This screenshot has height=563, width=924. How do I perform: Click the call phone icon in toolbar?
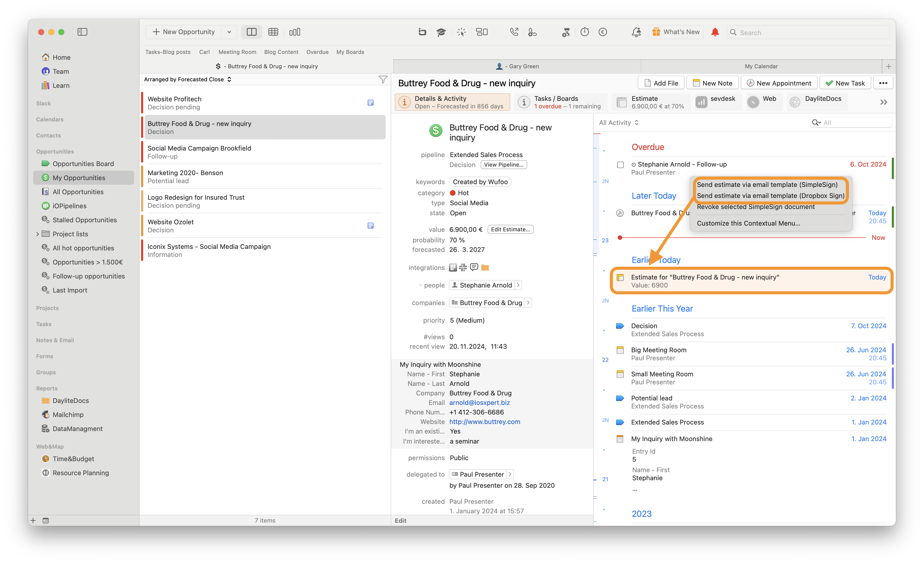[x=514, y=32]
